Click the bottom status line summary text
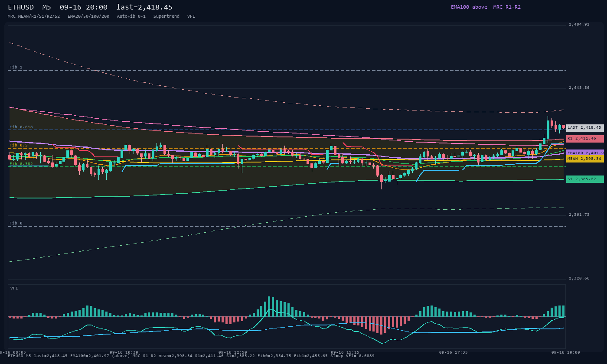The image size is (607, 364). click(191, 356)
